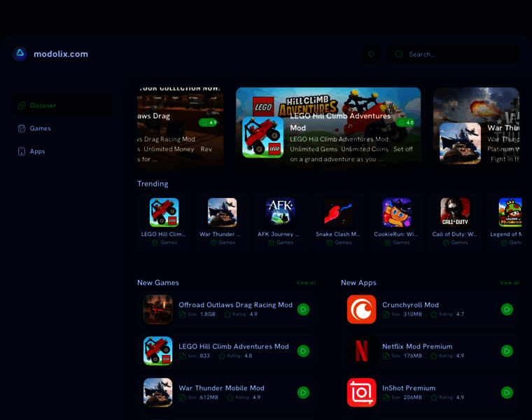Click the search magnifier icon

399,55
